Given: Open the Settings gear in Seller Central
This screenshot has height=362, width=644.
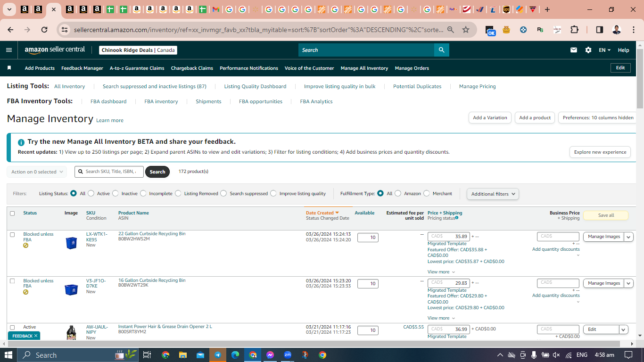Looking at the screenshot, I should click(x=588, y=50).
